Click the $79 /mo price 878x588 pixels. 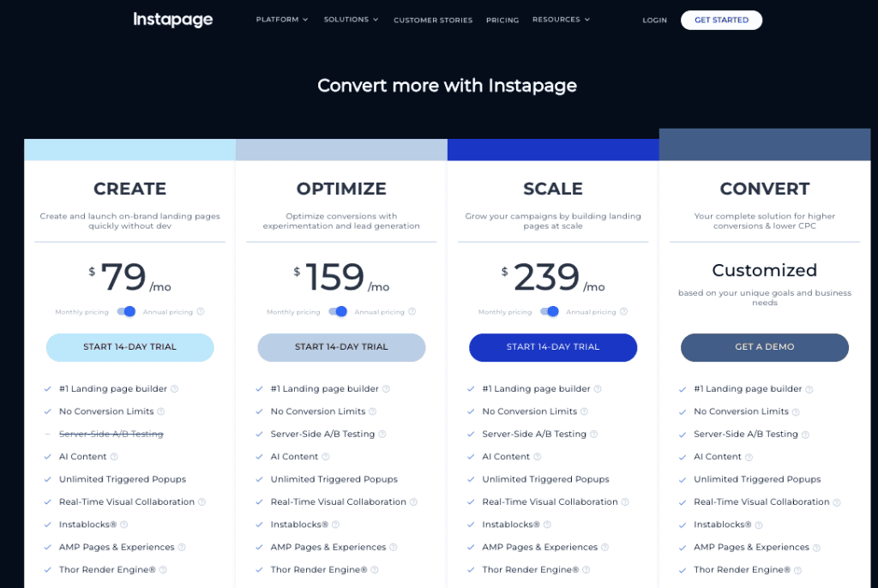(x=130, y=277)
